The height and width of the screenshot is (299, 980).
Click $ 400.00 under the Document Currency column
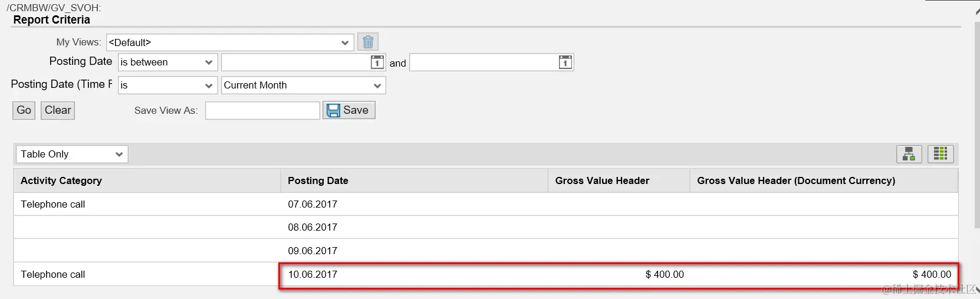tap(932, 274)
